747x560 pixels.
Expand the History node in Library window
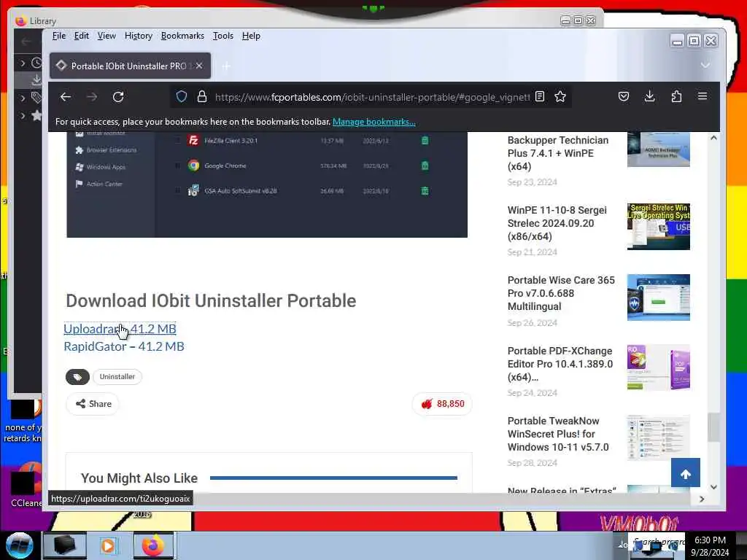pos(23,63)
